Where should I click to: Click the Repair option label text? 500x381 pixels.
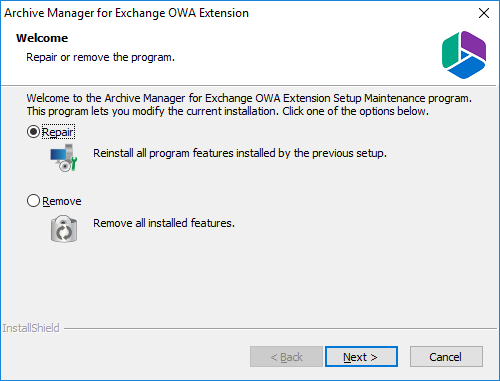click(58, 132)
